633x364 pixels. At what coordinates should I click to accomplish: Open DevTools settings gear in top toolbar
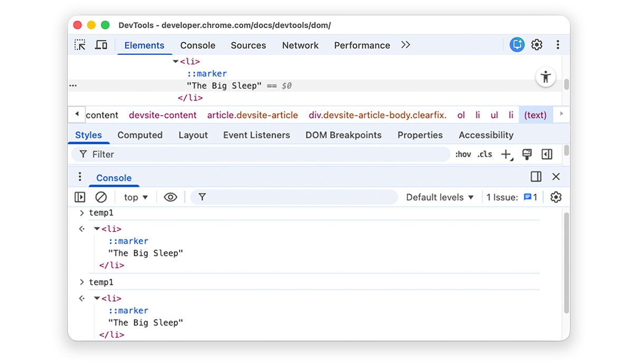(537, 45)
